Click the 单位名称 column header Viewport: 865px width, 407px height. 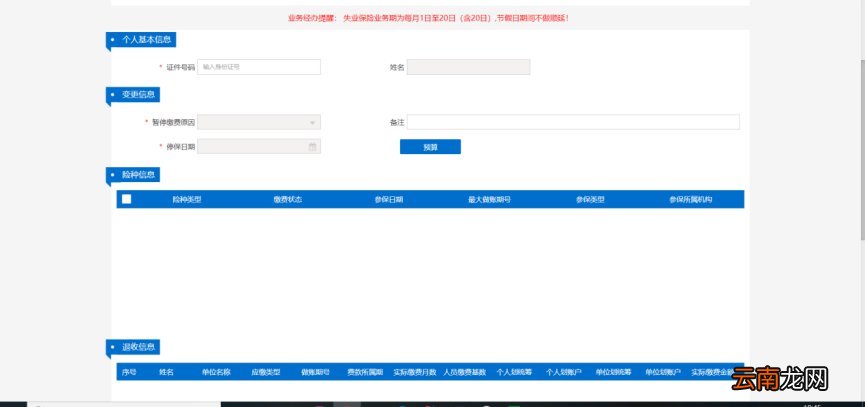point(216,372)
